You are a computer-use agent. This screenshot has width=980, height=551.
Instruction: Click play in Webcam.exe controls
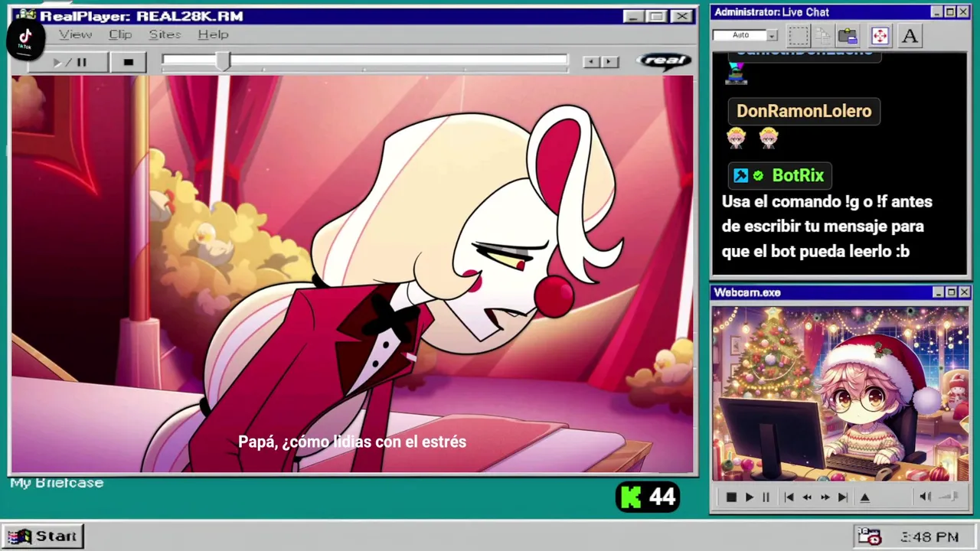pos(750,497)
